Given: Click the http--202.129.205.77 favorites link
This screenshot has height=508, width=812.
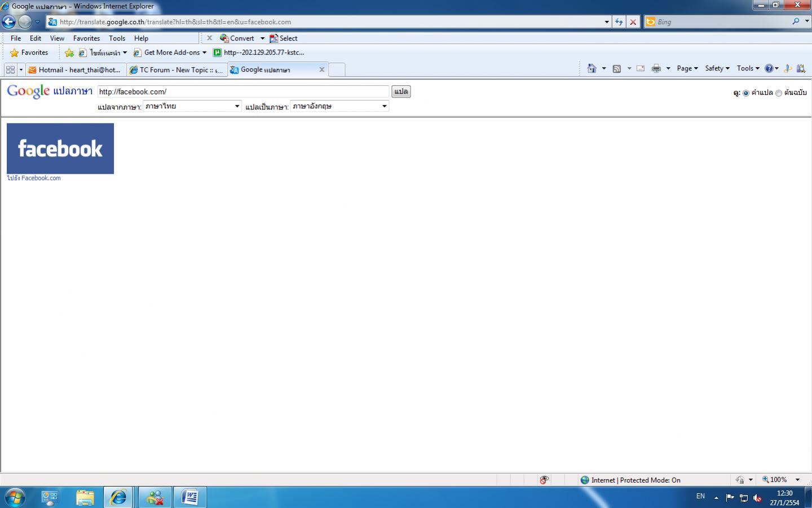Looking at the screenshot, I should point(259,52).
